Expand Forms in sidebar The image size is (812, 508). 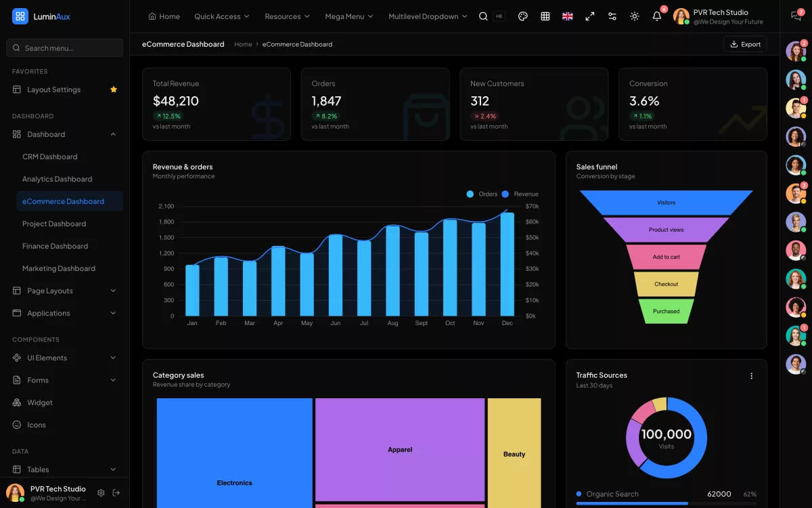coord(65,380)
